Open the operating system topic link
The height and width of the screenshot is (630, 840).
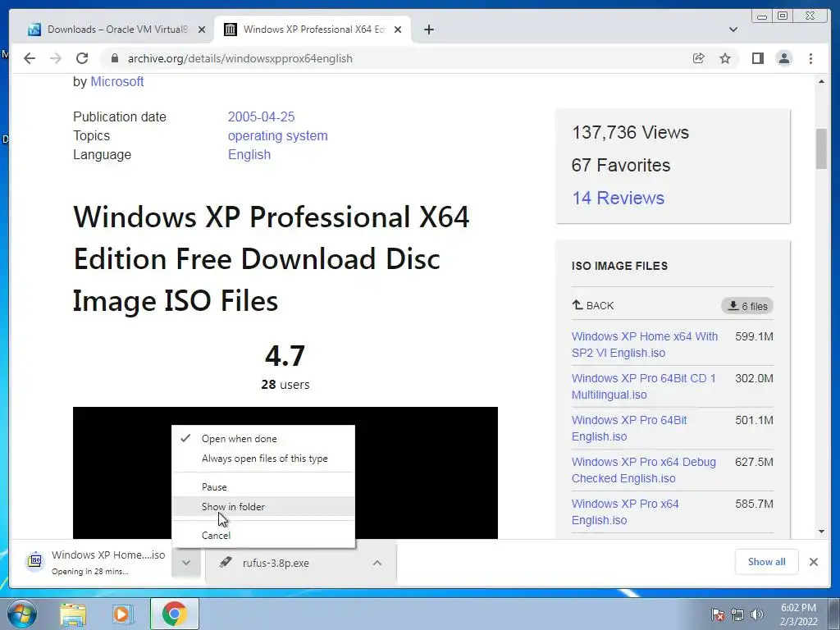point(277,135)
